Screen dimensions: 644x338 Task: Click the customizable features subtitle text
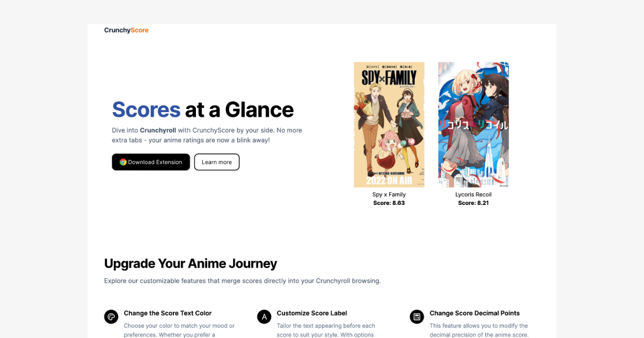pyautogui.click(x=243, y=281)
